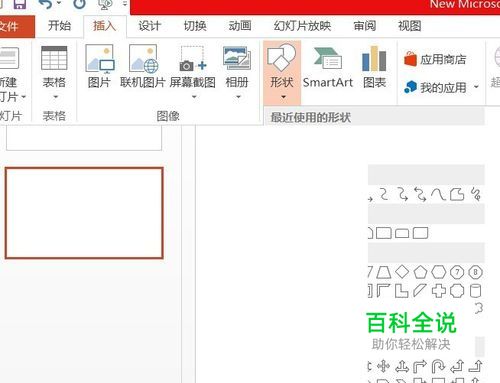This screenshot has width=500, height=383.
Task: Switch to the 设计 (Design) tab
Action: [x=149, y=26]
